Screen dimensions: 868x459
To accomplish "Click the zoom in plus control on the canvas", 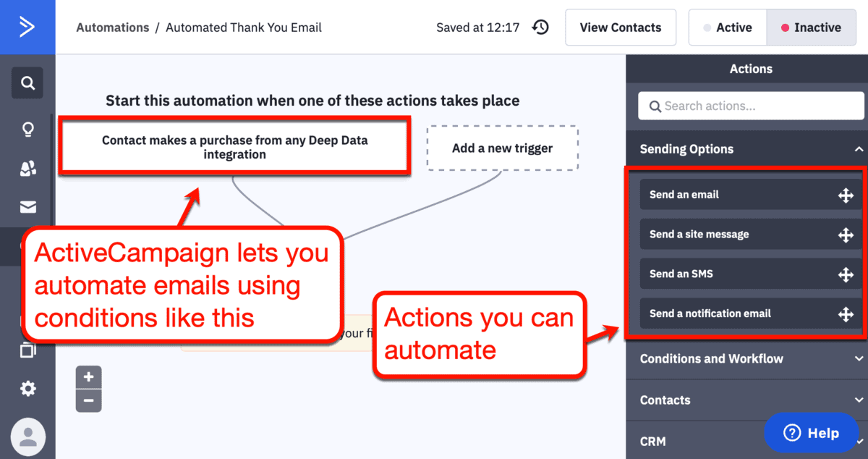I will tap(88, 376).
